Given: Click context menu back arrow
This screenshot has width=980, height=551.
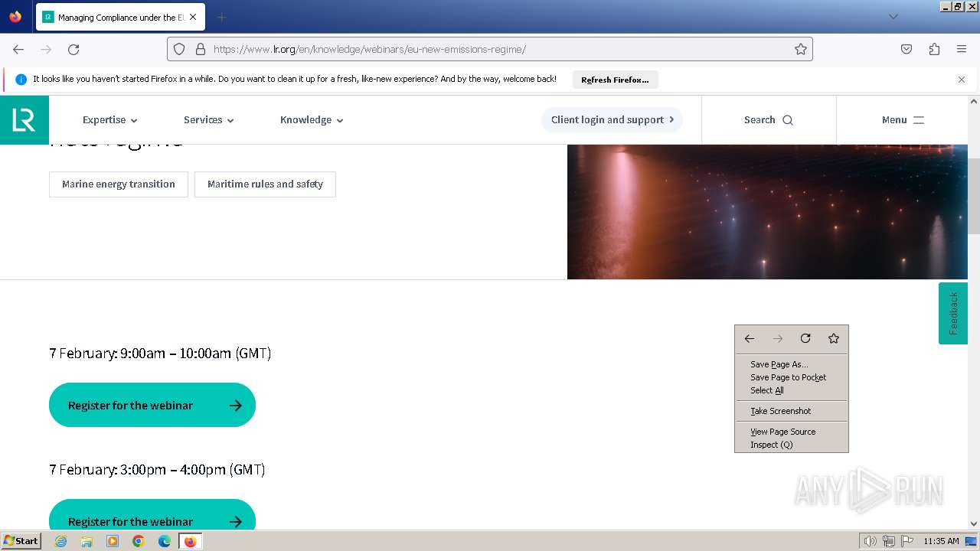Looking at the screenshot, I should click(750, 339).
